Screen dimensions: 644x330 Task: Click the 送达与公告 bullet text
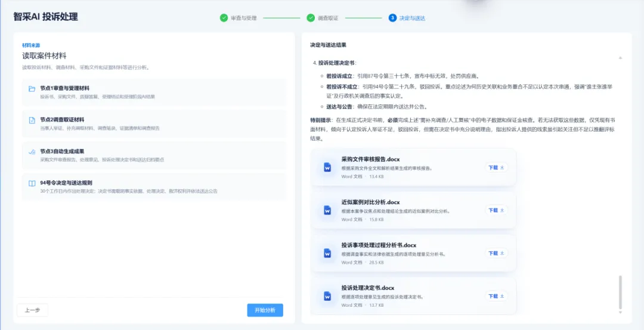pyautogui.click(x=339, y=107)
